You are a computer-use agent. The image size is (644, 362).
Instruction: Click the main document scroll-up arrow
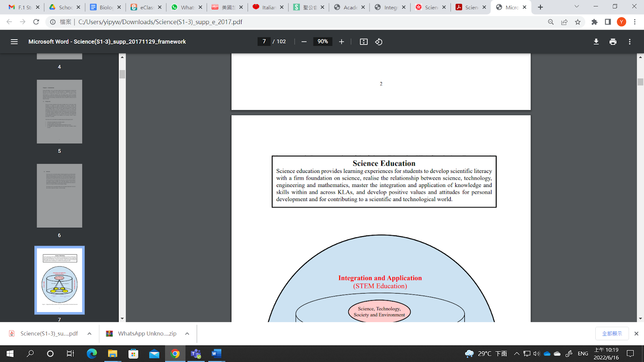pyautogui.click(x=640, y=57)
